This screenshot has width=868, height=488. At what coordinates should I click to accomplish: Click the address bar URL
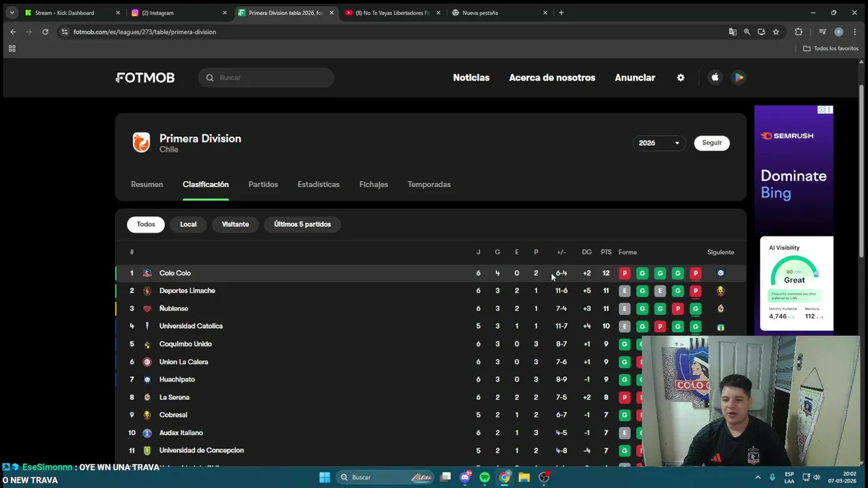[144, 32]
